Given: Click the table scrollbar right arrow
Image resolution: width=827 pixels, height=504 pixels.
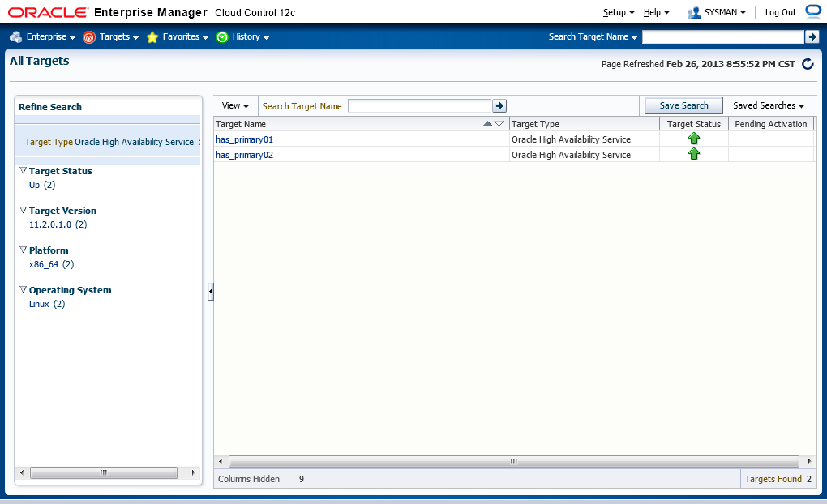Looking at the screenshot, I should [x=809, y=461].
